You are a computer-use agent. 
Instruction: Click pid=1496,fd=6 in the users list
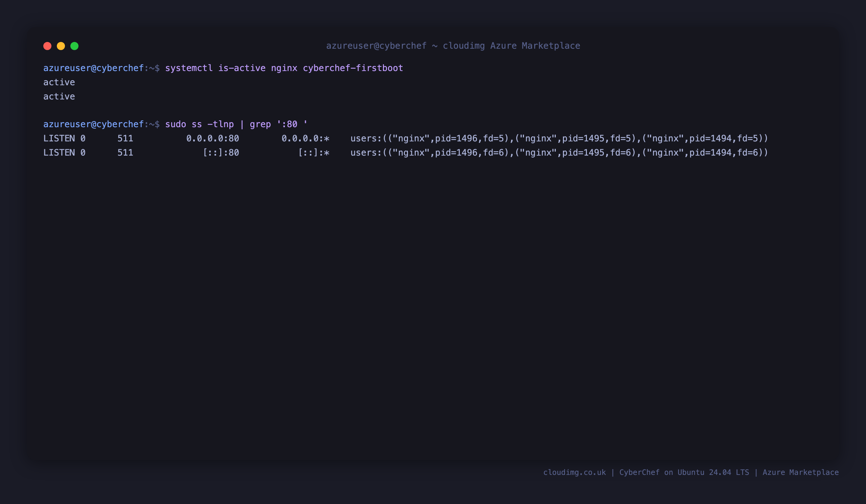(x=470, y=153)
